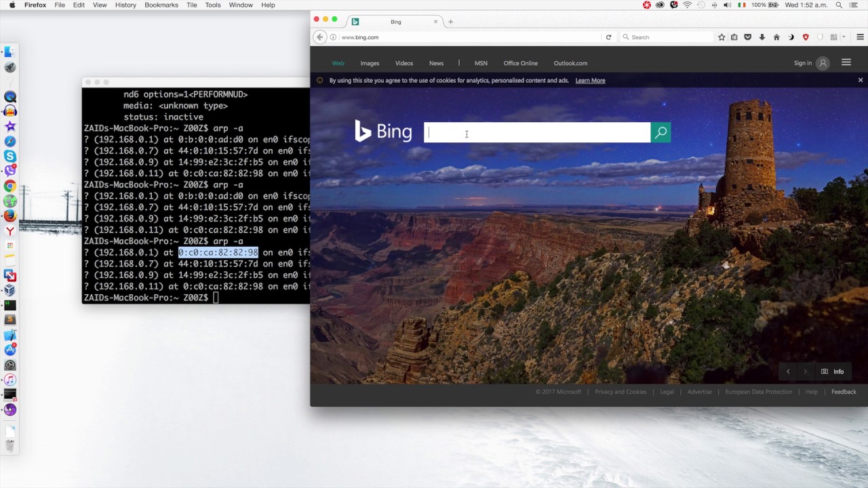Expand the tiles extension dropdown arrow

point(843,37)
